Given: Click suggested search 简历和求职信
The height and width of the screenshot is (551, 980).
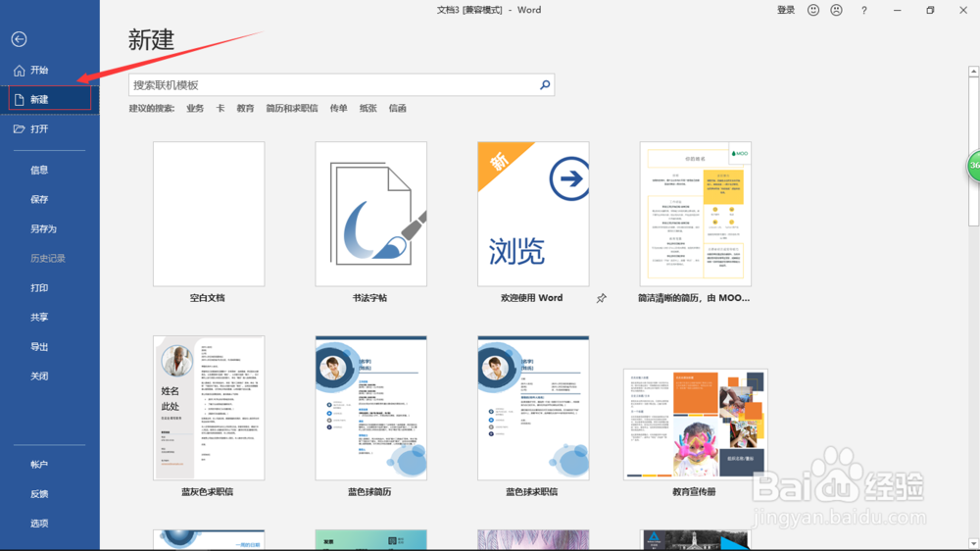Looking at the screenshot, I should 292,108.
